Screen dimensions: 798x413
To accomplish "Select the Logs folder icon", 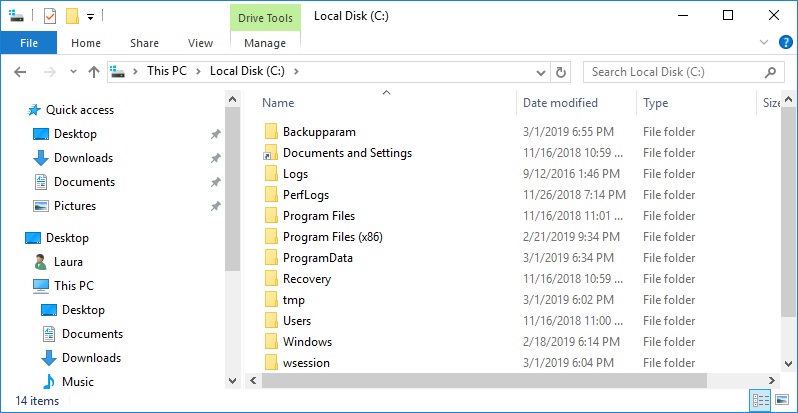I will 271,174.
